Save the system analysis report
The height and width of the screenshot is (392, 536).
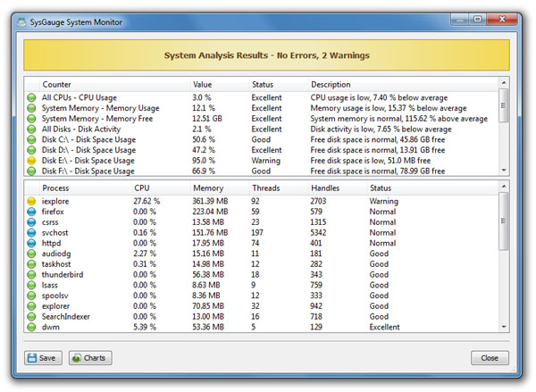43,358
